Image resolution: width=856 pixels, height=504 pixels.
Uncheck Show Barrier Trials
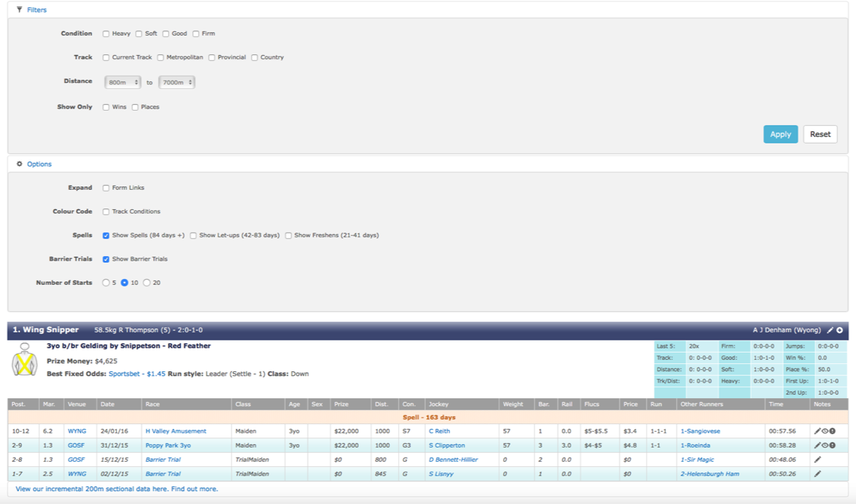coord(106,259)
